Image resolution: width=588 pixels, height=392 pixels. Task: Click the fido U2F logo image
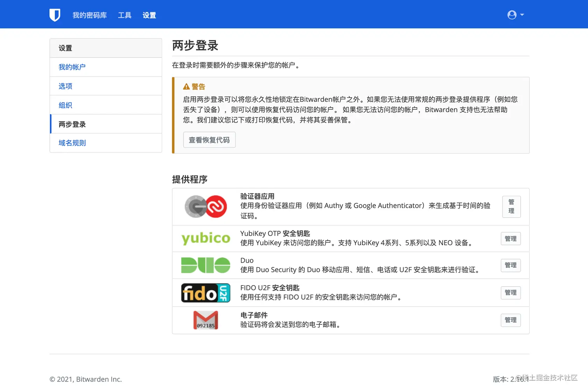[205, 293]
